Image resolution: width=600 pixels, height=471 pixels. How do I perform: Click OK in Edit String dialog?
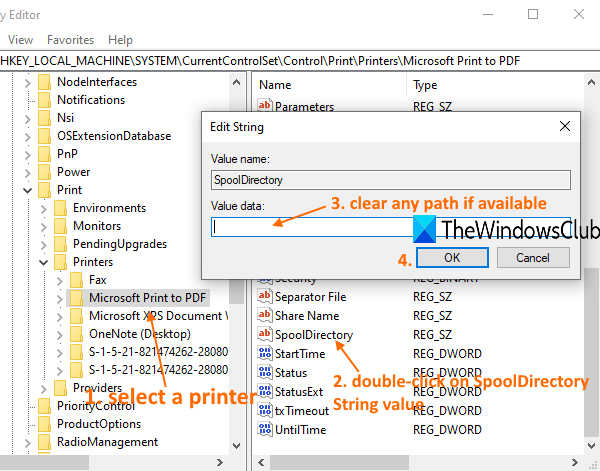(x=452, y=258)
